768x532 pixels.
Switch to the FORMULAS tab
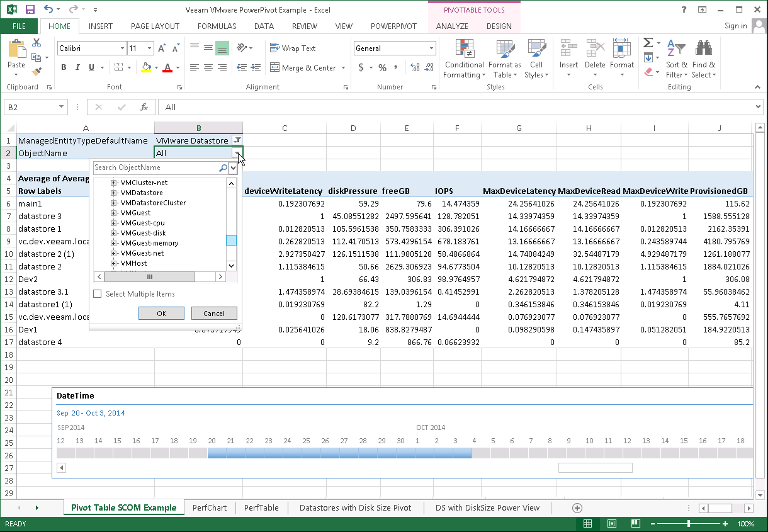point(217,26)
